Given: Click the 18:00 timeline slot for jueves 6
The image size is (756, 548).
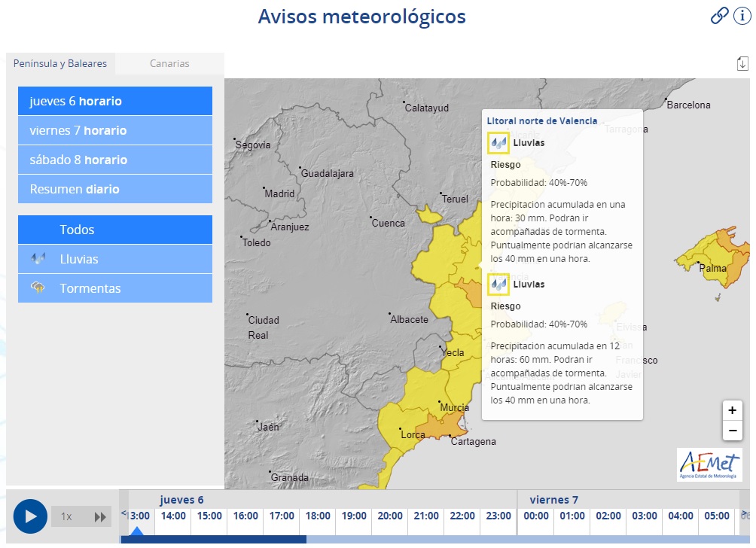Looking at the screenshot, I should tap(317, 516).
